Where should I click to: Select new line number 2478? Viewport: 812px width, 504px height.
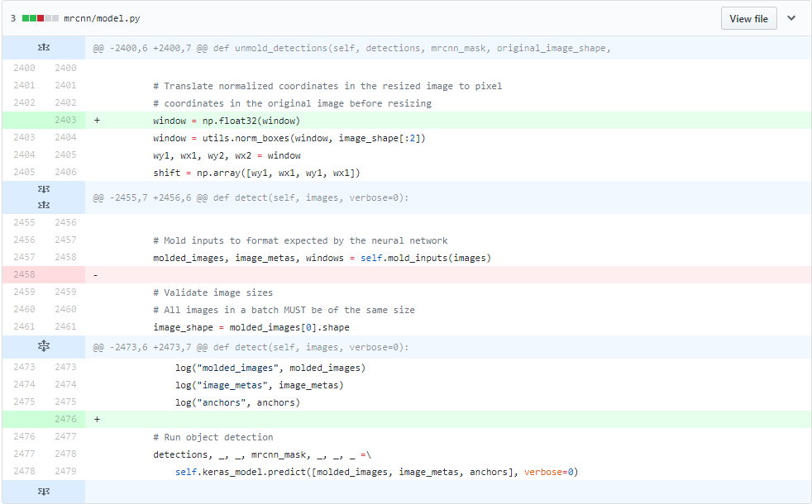(x=65, y=454)
